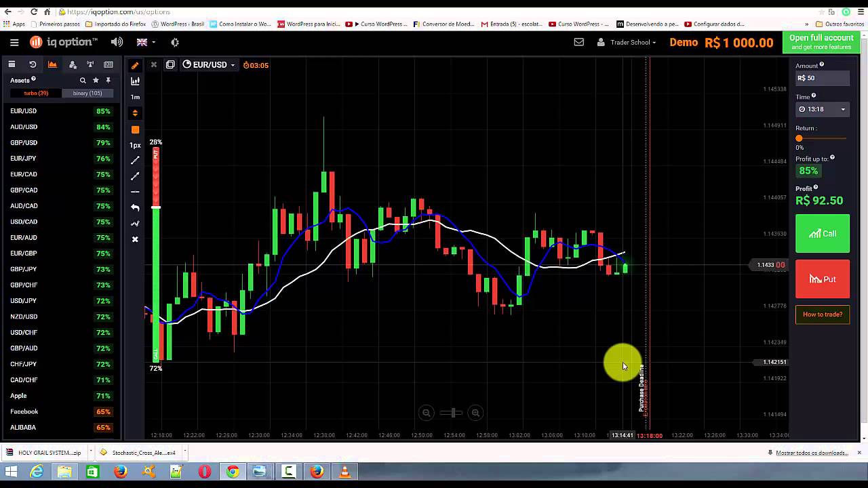Open the VLC cone taskbar icon
868x488 pixels.
pos(344,472)
